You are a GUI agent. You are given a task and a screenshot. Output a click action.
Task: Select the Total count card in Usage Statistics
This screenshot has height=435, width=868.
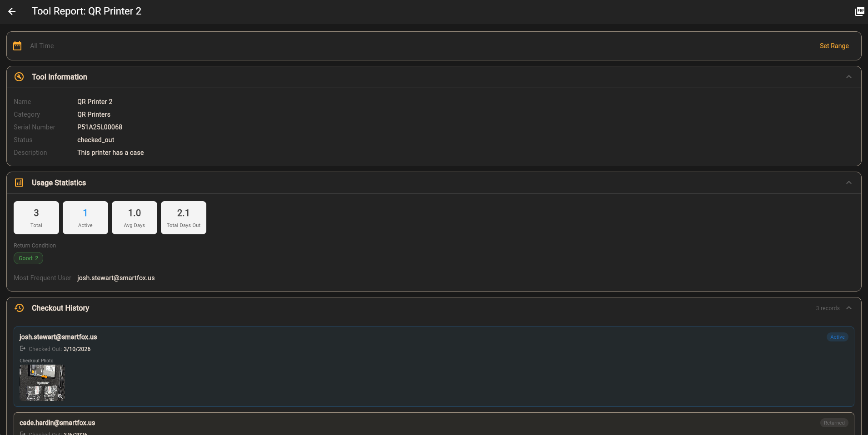36,217
